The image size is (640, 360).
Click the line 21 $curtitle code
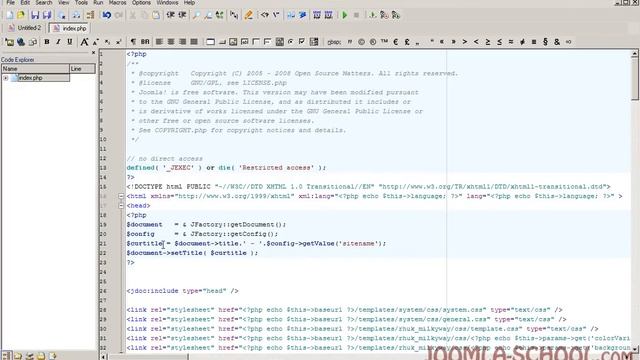click(256, 244)
